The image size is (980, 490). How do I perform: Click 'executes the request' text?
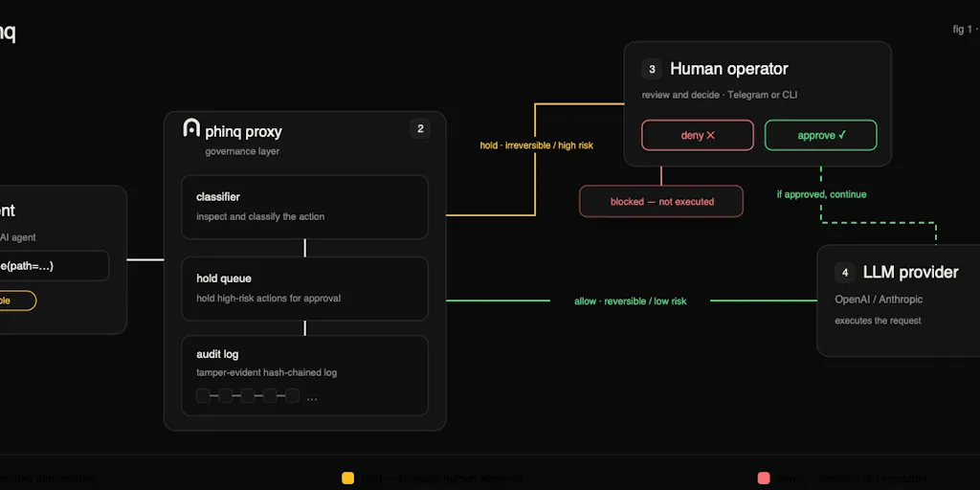coord(879,321)
